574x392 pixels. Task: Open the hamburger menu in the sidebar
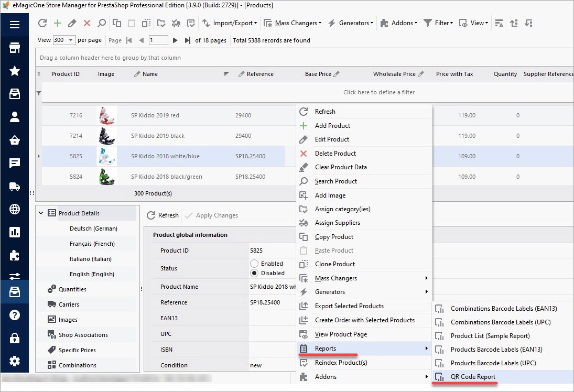pos(15,25)
